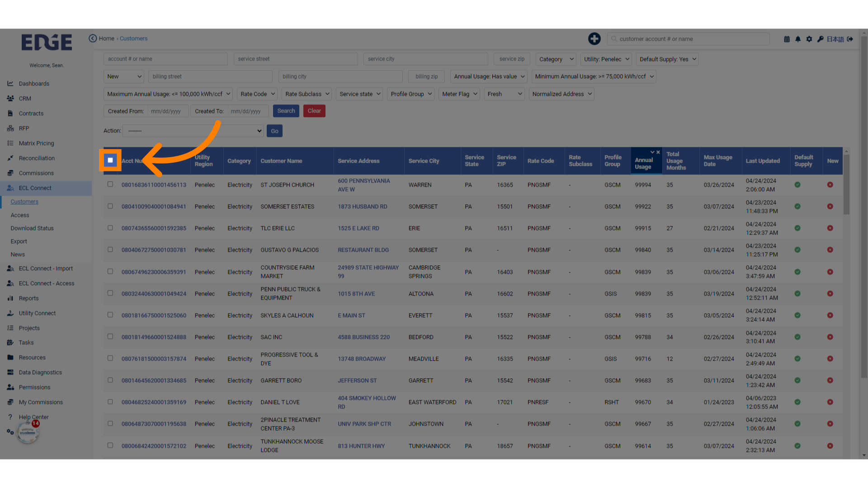Open the 1873 HUSBAND RD address link
Screen dimensions: 868x488
tap(363, 206)
